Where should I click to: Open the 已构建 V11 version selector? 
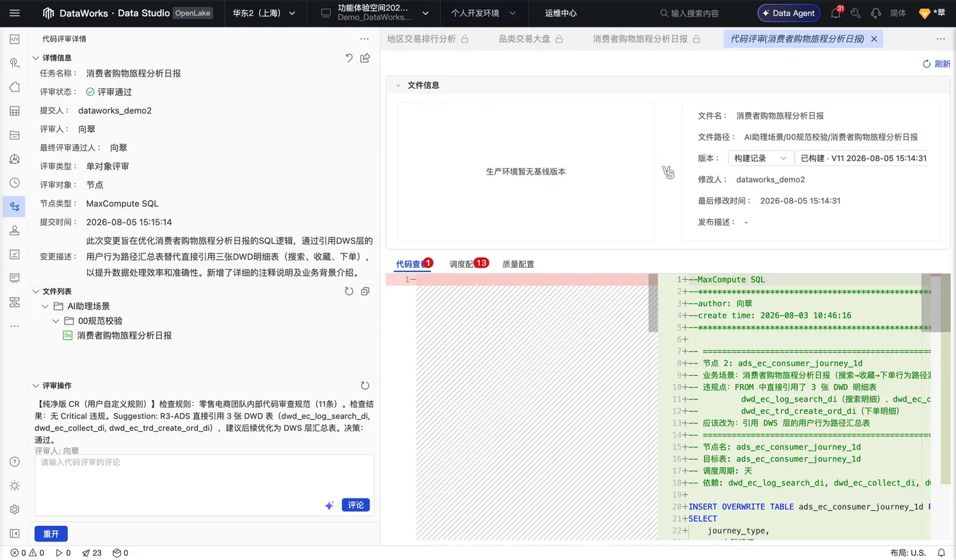click(863, 158)
